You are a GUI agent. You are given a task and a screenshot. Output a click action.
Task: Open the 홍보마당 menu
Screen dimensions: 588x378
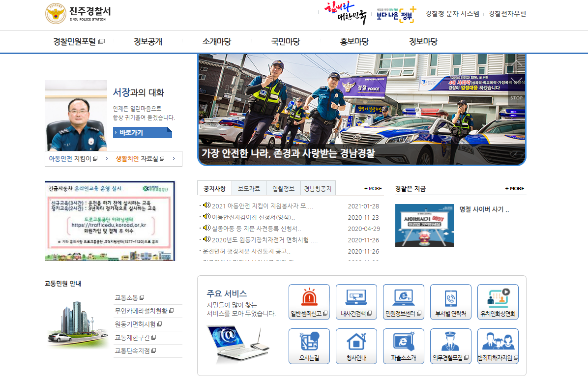click(354, 42)
